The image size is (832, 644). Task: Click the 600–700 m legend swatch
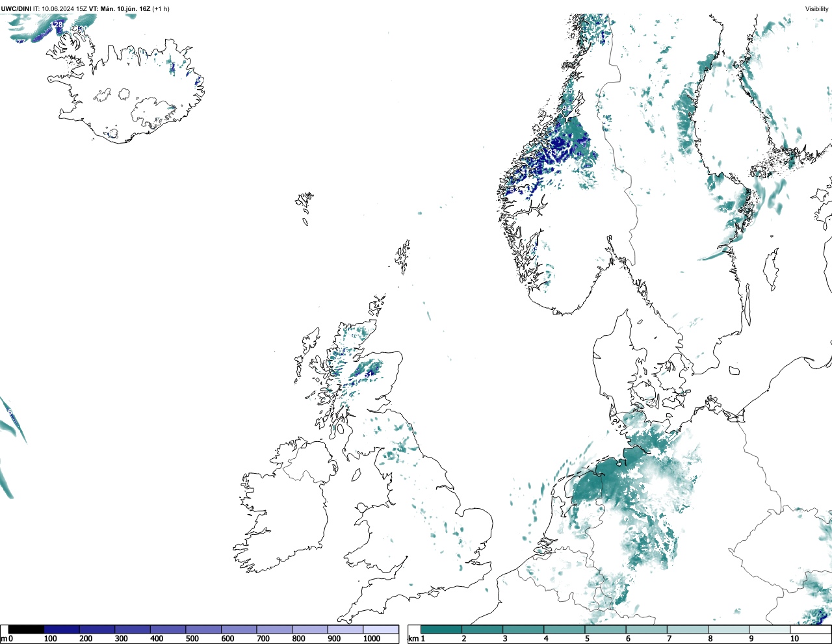[239, 629]
